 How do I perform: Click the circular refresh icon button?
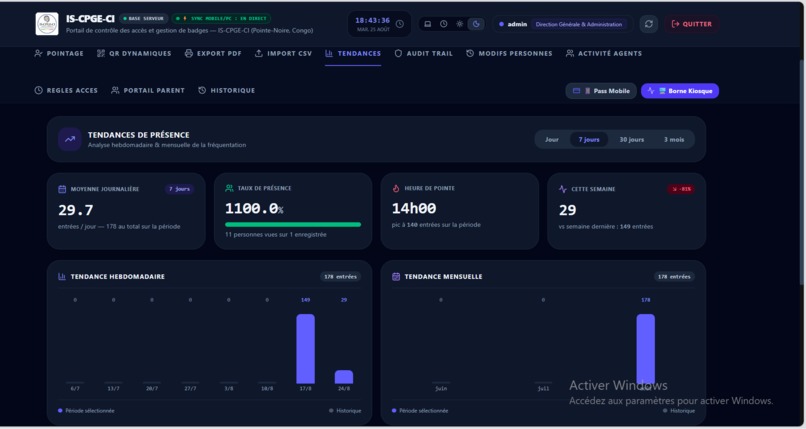click(x=649, y=24)
